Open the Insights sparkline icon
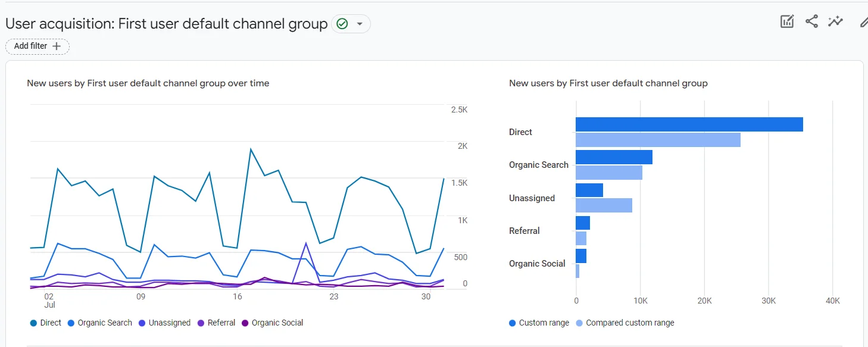 835,22
